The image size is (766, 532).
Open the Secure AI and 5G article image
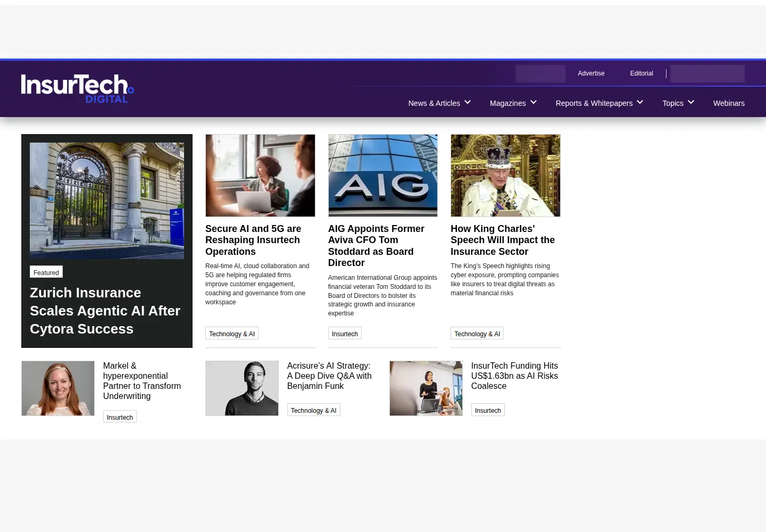tap(260, 176)
